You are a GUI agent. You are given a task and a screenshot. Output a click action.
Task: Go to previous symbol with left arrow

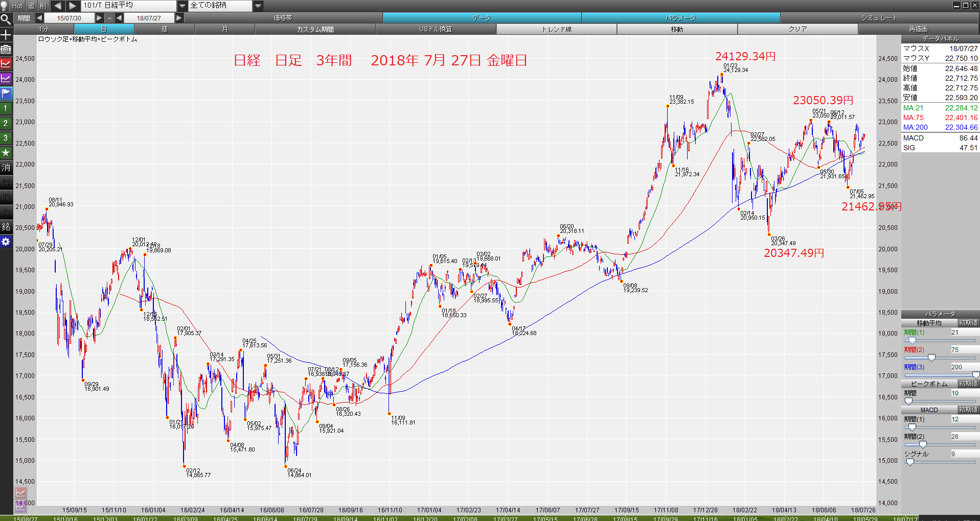coord(57,6)
